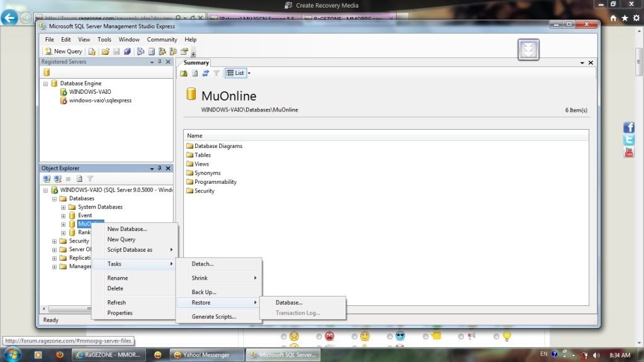Select Generate Scripts... from Tasks submenu
Screen dimensions: 644x362
[x=213, y=317]
